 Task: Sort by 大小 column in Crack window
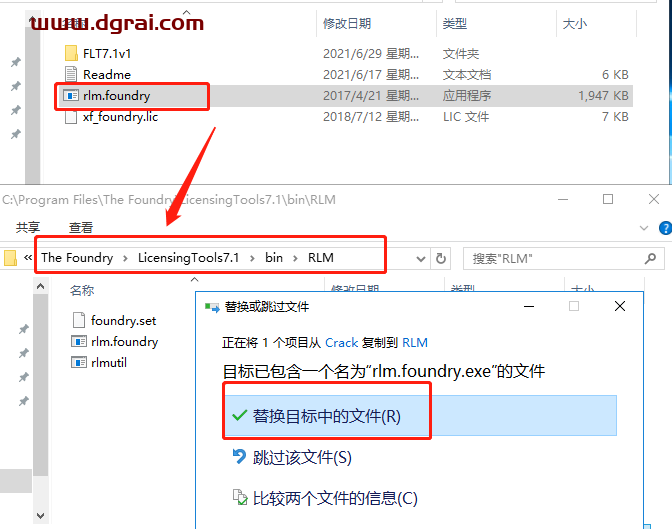click(574, 24)
